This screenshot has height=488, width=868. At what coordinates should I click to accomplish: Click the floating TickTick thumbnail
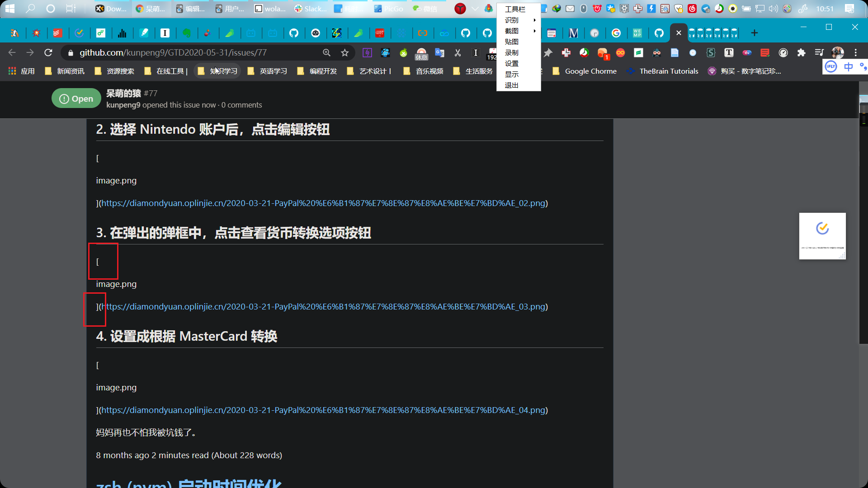(822, 236)
